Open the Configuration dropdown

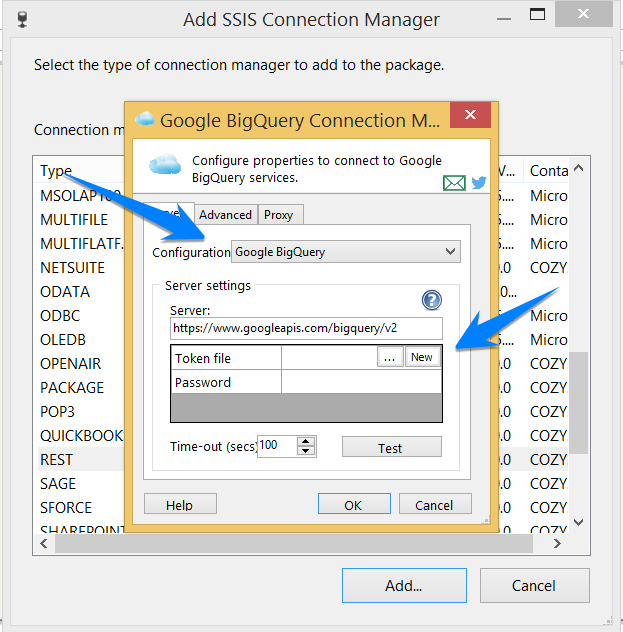coord(346,252)
